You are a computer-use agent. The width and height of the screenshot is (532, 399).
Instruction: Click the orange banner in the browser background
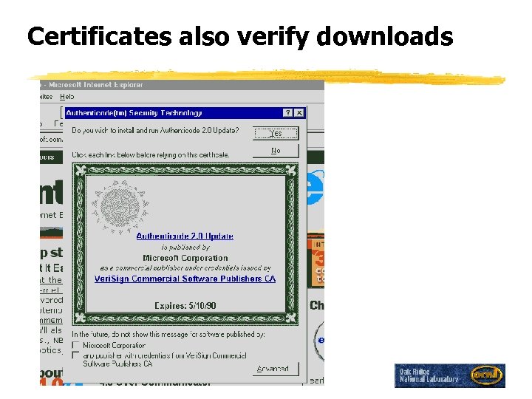tap(316, 261)
